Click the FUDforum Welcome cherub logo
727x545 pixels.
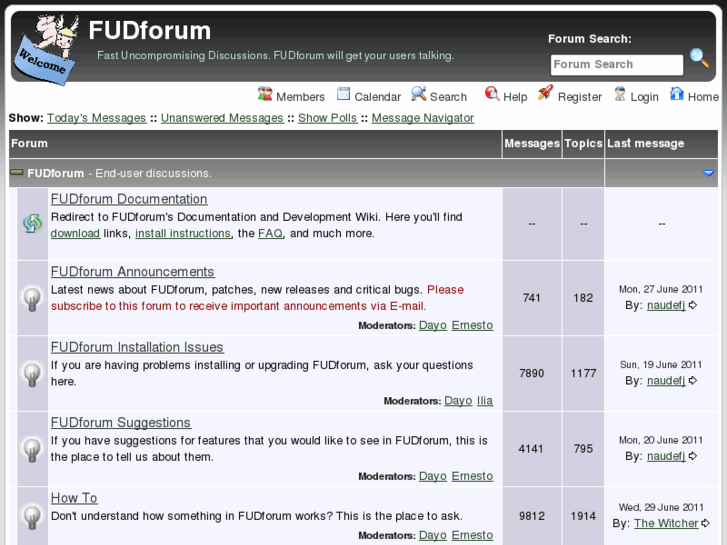coord(45,49)
